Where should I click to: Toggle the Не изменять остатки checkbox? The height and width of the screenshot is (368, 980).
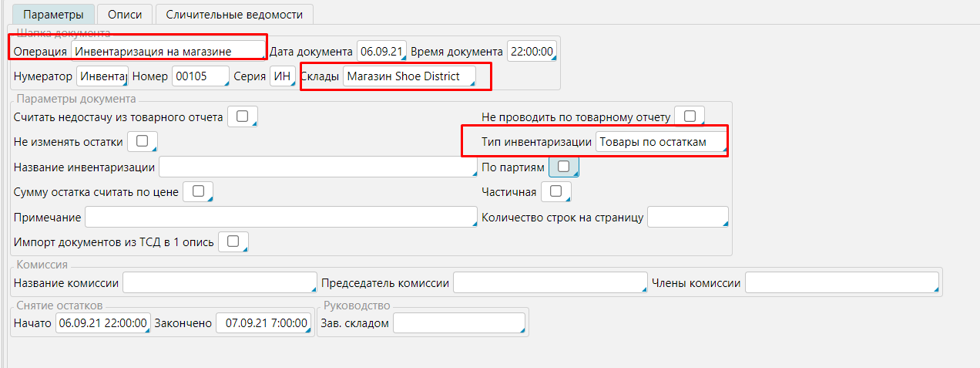(142, 142)
